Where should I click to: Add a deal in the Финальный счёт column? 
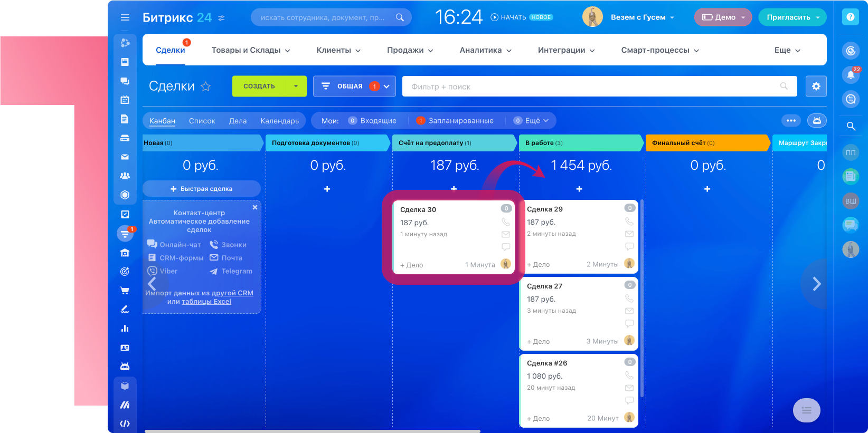(707, 189)
